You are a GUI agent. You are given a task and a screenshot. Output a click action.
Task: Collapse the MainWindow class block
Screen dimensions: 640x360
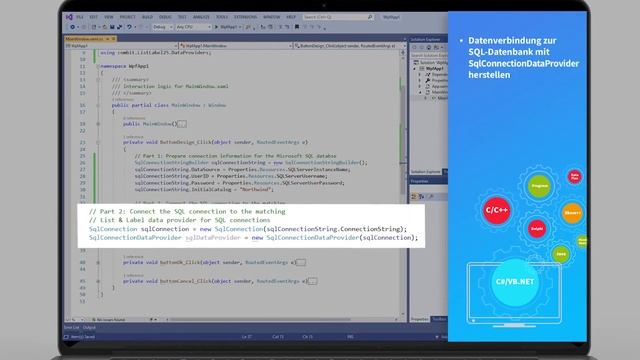[x=98, y=105]
